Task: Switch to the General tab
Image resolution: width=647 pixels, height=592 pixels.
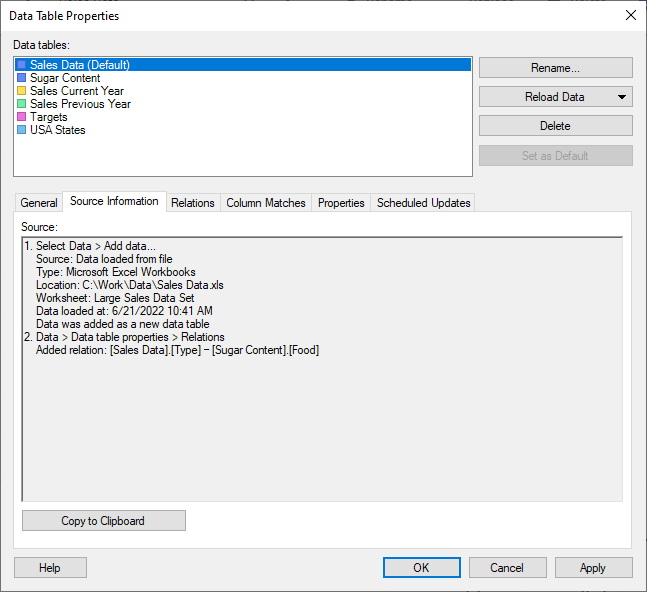Action: pos(39,203)
